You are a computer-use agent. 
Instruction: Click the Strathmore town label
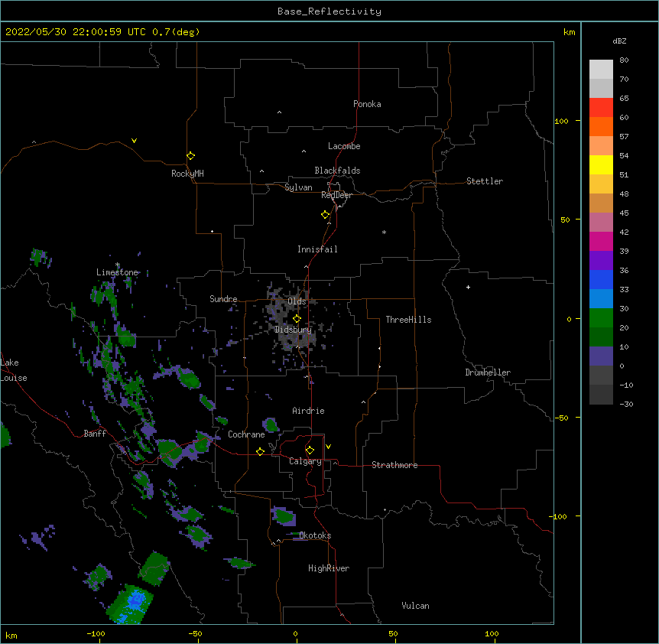tap(394, 465)
